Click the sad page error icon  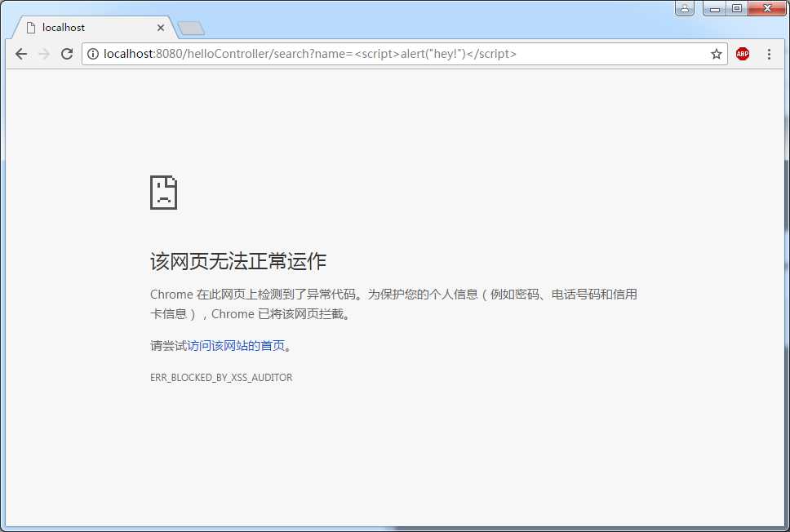(x=164, y=193)
